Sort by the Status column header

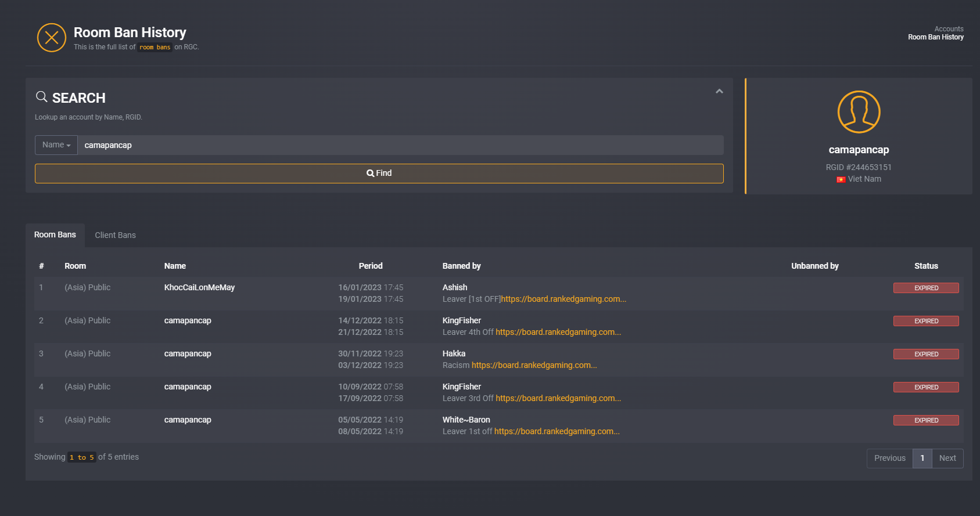(926, 266)
